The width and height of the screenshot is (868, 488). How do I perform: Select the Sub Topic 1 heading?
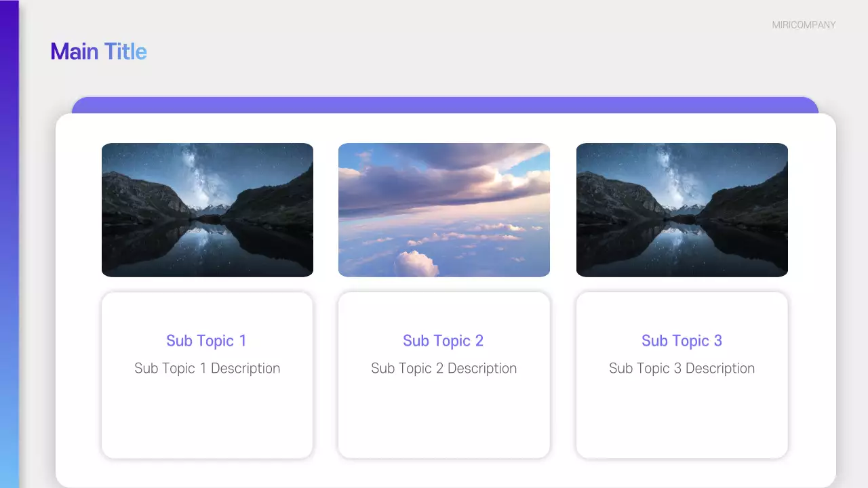pyautogui.click(x=207, y=340)
